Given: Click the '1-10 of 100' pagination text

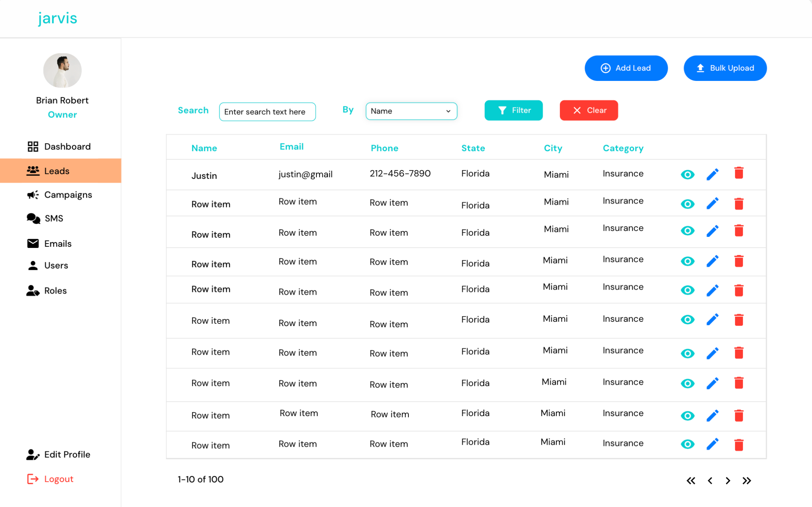Looking at the screenshot, I should pyautogui.click(x=200, y=479).
